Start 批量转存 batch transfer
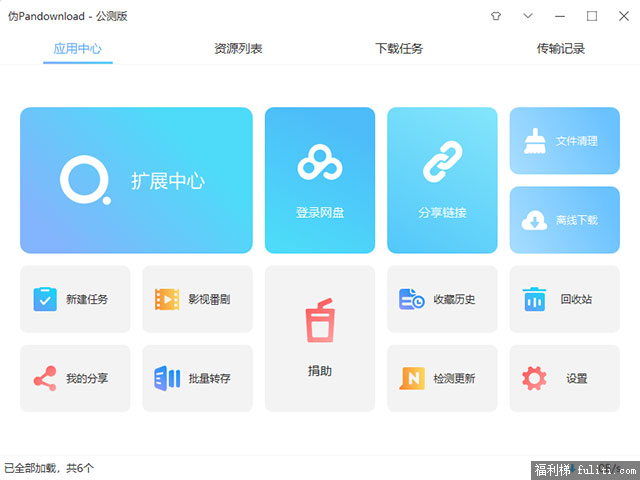 197,378
